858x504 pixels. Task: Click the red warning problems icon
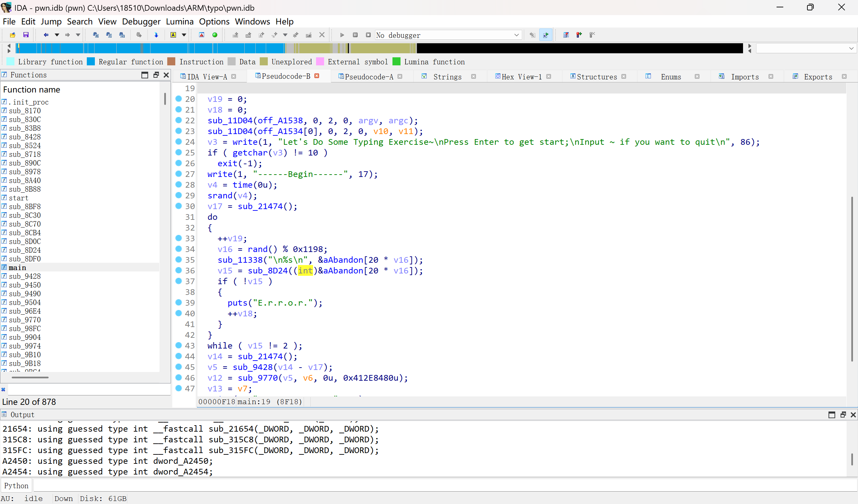[201, 35]
